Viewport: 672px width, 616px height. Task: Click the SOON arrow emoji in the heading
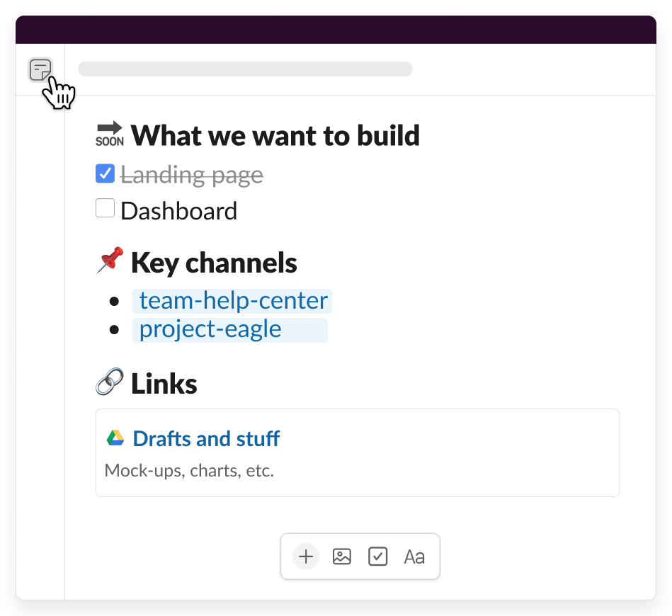coord(110,134)
